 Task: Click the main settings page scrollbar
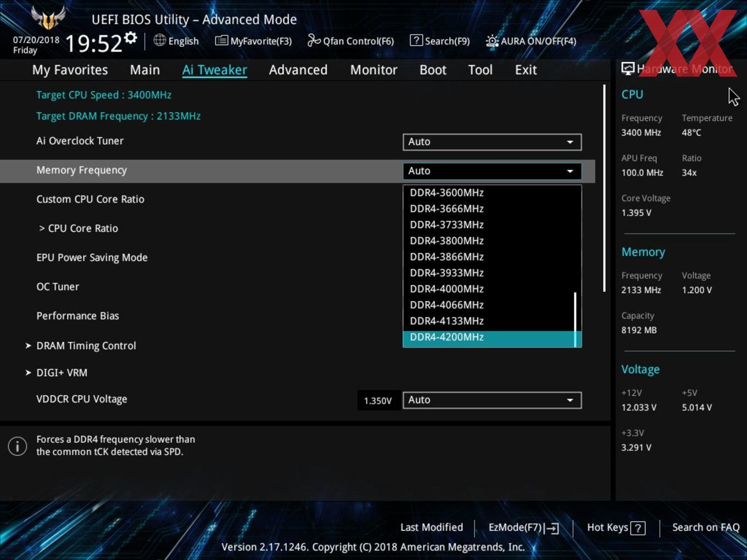(x=604, y=188)
